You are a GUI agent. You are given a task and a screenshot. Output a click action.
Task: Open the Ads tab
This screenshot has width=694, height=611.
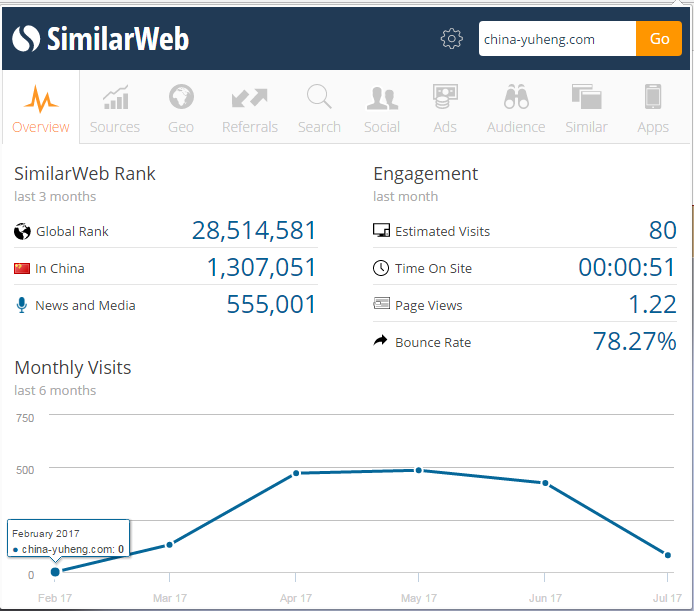[x=445, y=108]
